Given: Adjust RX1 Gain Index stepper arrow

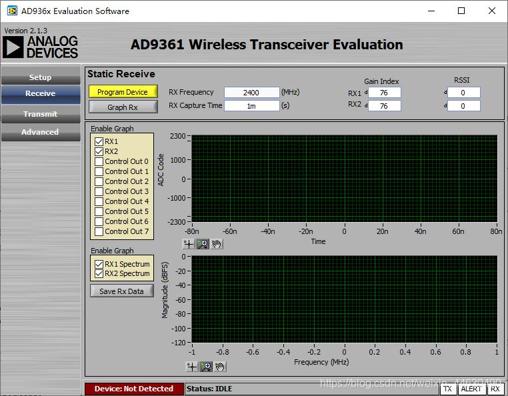Looking at the screenshot, I should coord(366,92).
